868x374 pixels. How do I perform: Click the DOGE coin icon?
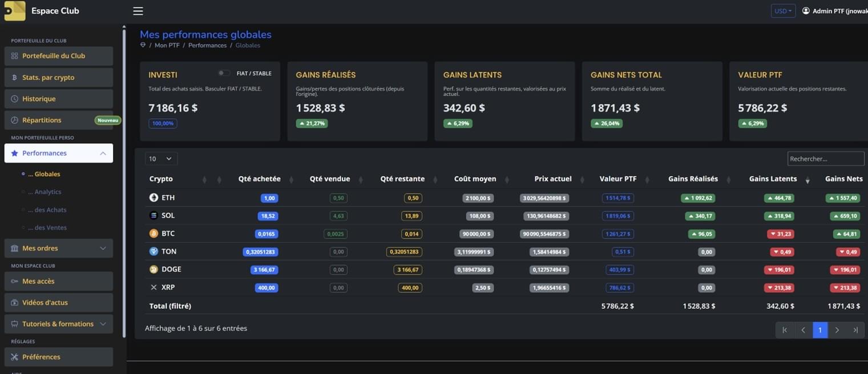click(x=154, y=270)
